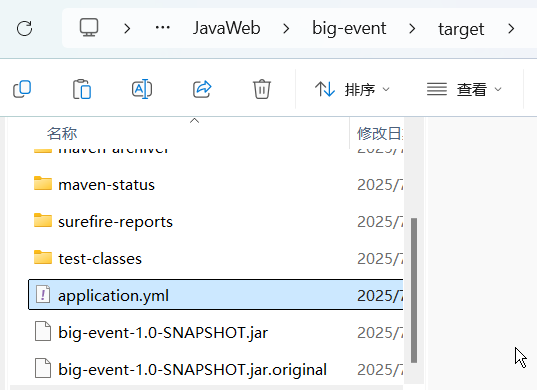Click the test-classes folder icon
The image size is (537, 390).
[43, 257]
